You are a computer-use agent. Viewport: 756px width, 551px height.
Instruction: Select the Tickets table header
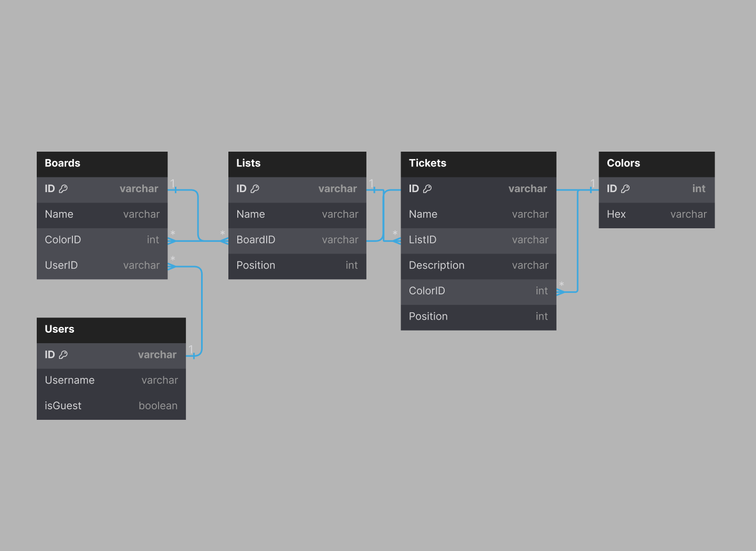coord(478,164)
